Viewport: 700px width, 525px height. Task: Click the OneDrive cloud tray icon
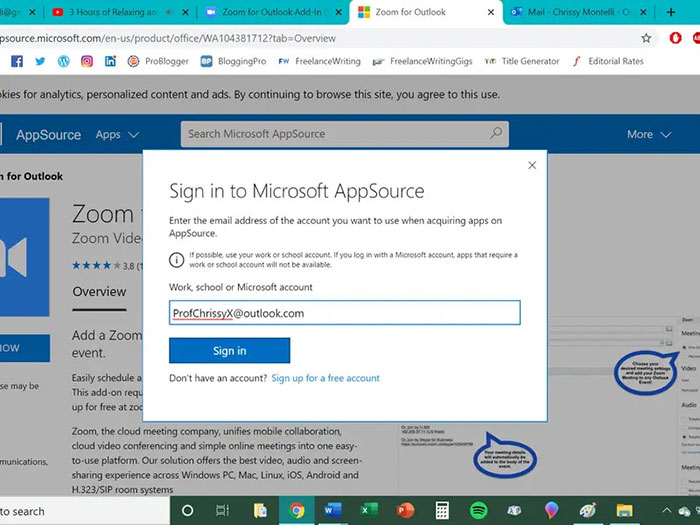684,511
